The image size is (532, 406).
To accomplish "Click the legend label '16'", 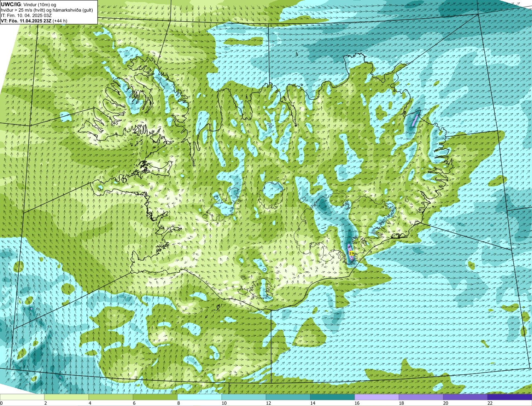I will [357, 403].
